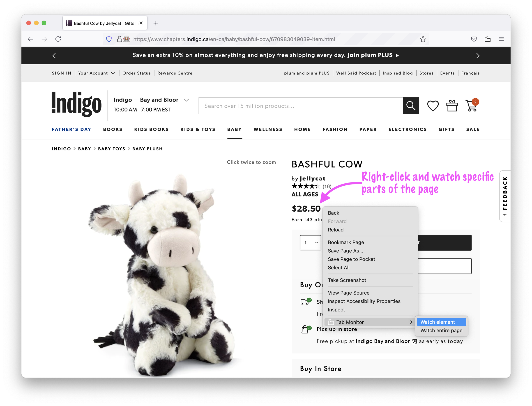Click the product search field
Image resolution: width=532 pixels, height=406 pixels.
pos(301,106)
